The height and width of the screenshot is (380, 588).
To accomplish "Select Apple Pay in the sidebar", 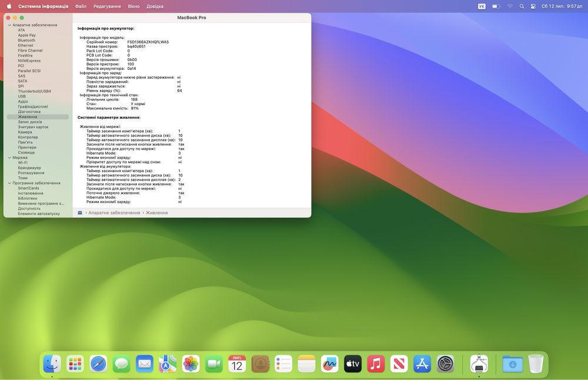I will click(x=26, y=35).
